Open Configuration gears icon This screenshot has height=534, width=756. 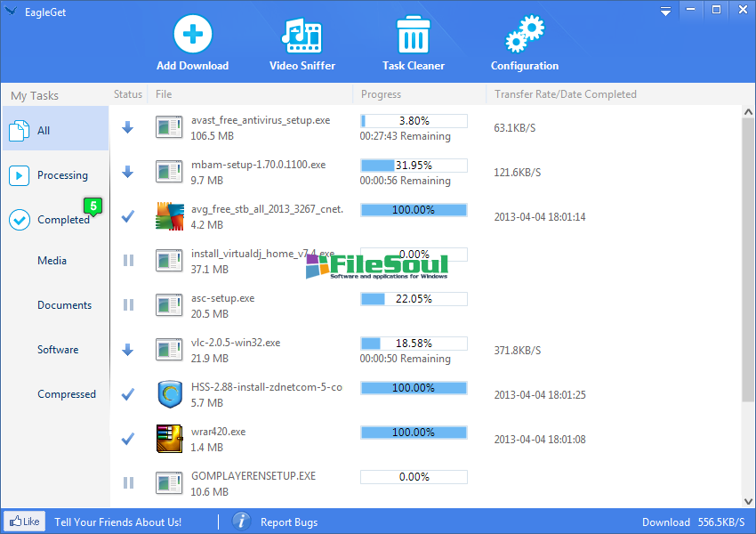[524, 36]
